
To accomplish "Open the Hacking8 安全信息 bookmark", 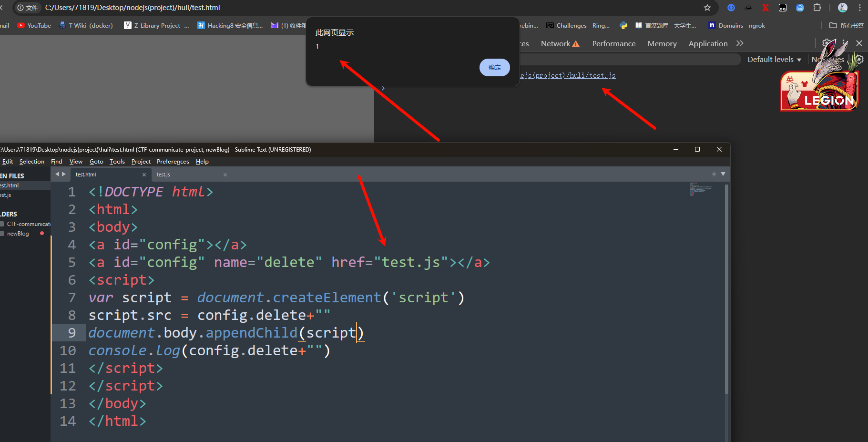I will pyautogui.click(x=230, y=26).
